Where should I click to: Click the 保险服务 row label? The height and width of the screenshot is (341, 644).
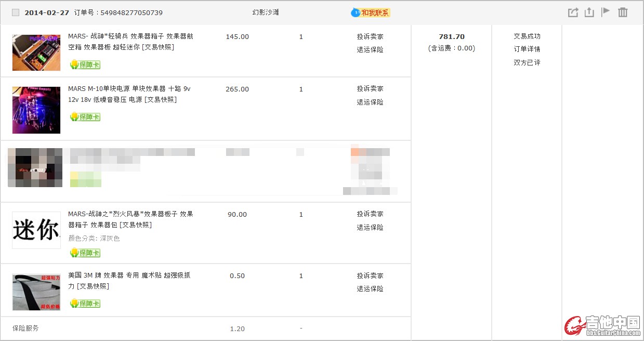pyautogui.click(x=25, y=329)
